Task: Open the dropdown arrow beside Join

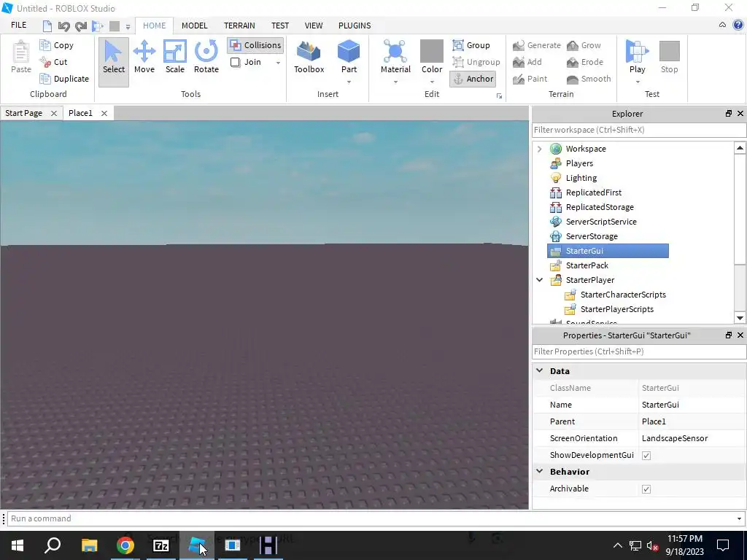Action: click(278, 63)
